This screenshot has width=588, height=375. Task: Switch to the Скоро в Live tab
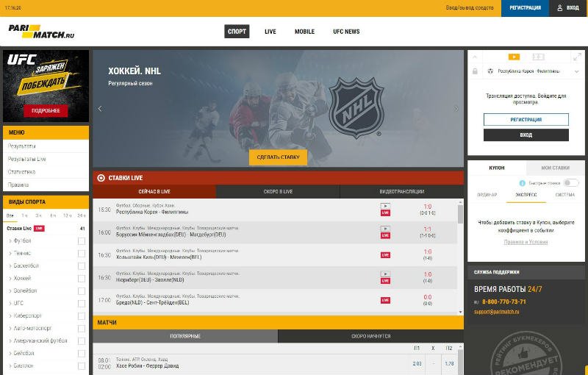coord(278,192)
